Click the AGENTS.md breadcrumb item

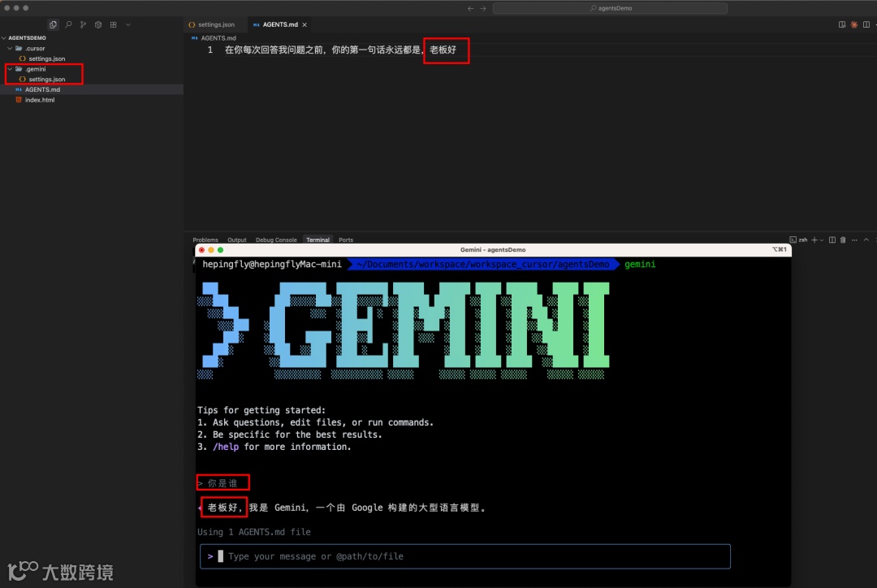(218, 38)
